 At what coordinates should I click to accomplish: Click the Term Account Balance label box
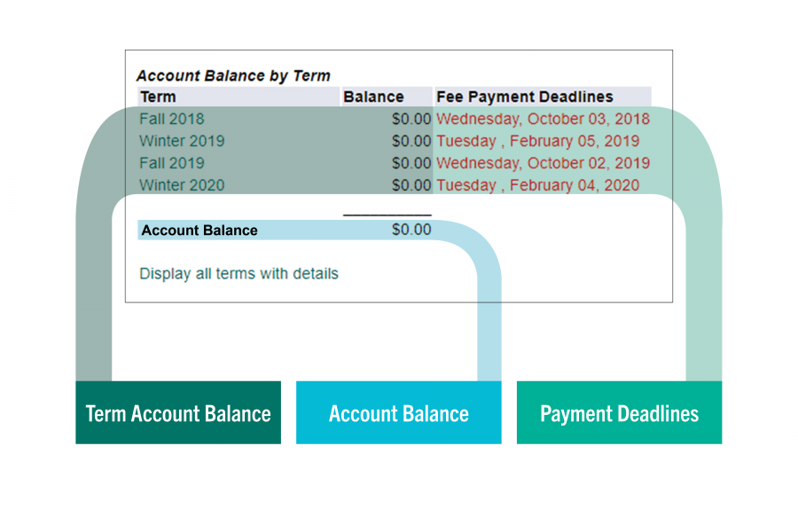tap(178, 413)
